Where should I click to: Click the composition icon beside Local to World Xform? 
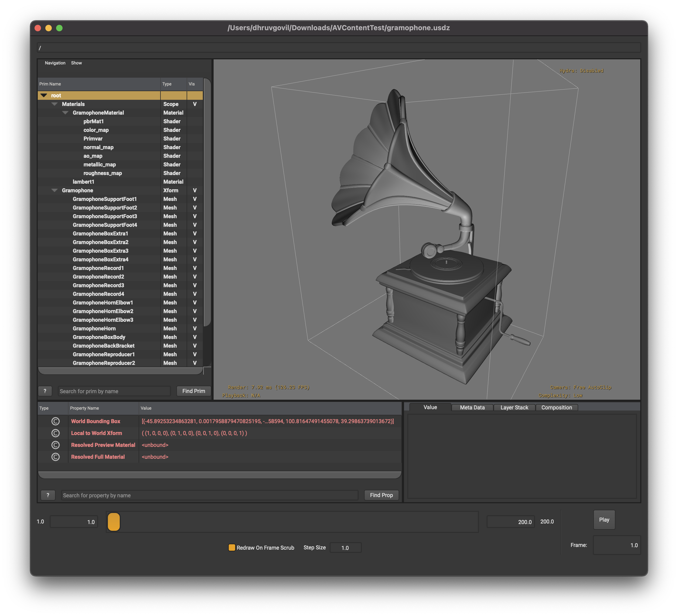56,433
